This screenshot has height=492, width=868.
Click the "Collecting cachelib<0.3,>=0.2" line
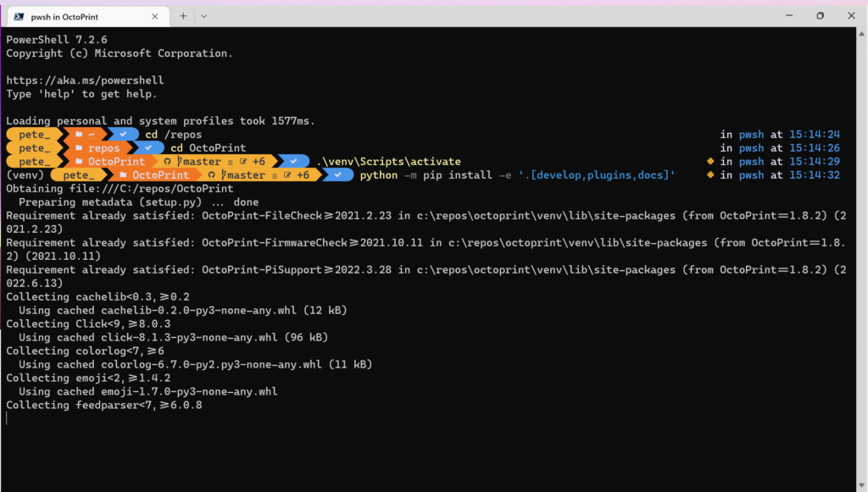(x=97, y=297)
